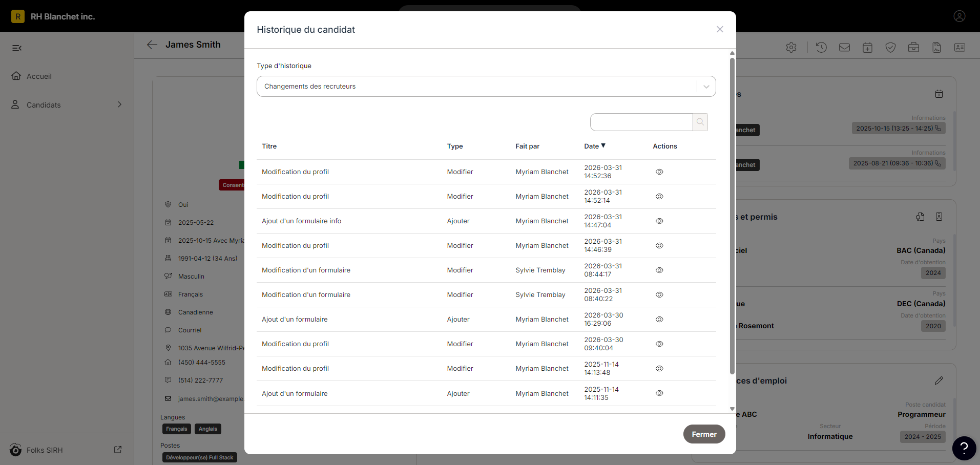
Task: Open Folks SIRH link
Action: tap(45, 450)
